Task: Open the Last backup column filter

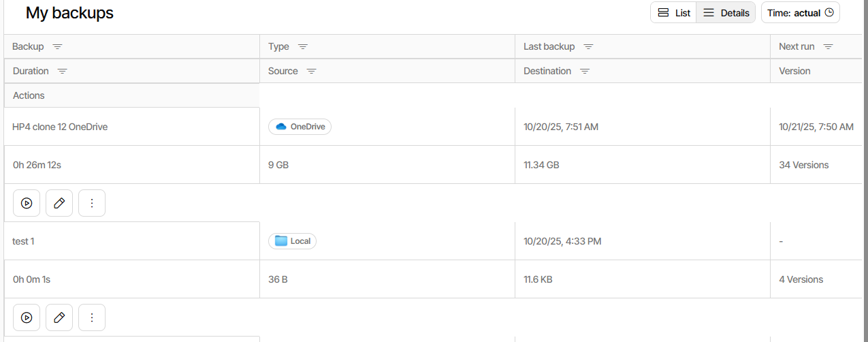Action: (588, 47)
